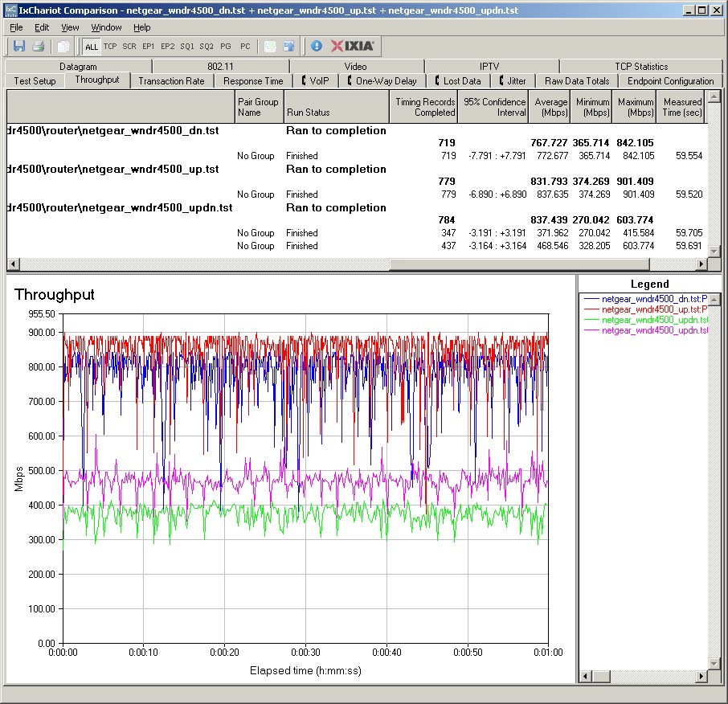Viewport: 728px width, 704px height.
Task: Click the Run Status column header
Action: 336,107
